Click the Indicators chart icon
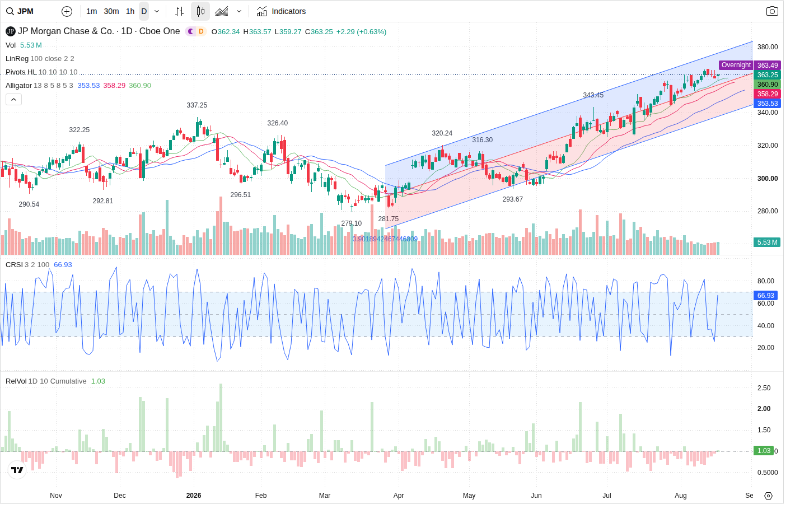 tap(261, 11)
